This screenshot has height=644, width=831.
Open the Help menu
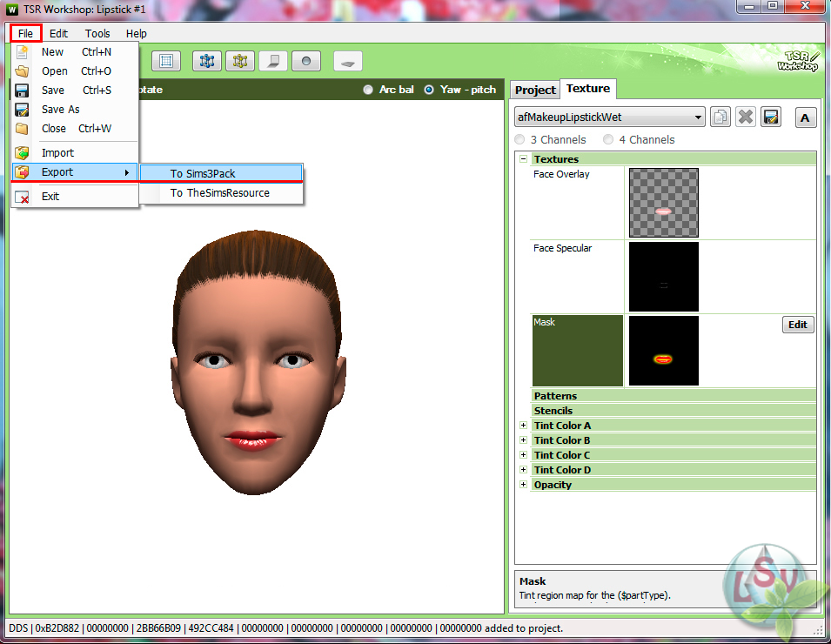click(x=137, y=33)
